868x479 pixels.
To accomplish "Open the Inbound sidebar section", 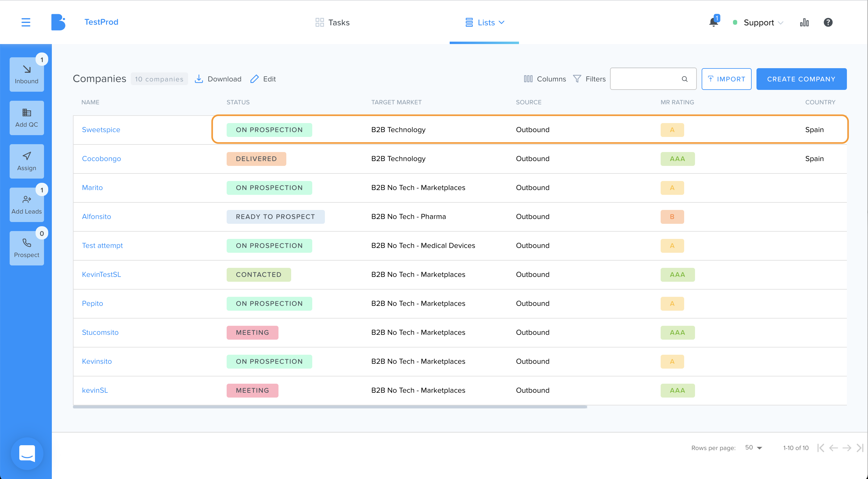I will click(x=27, y=74).
